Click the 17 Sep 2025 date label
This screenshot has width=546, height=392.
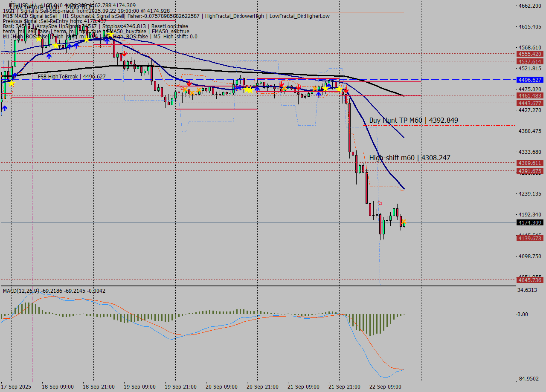[17, 387]
